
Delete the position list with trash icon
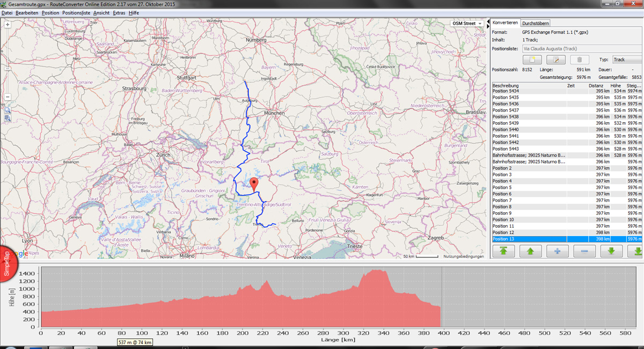(579, 60)
